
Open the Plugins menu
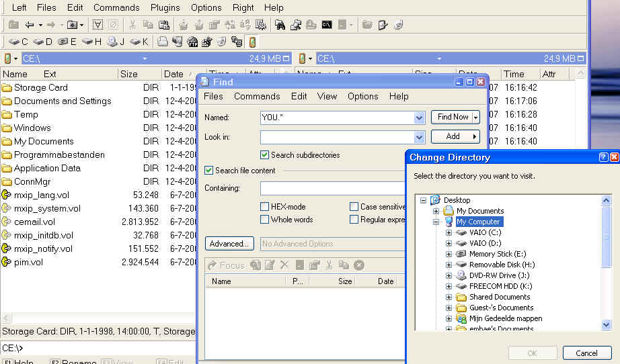[165, 7]
